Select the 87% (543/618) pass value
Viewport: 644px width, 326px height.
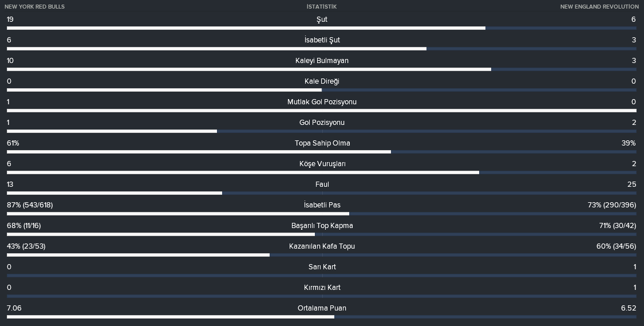pyautogui.click(x=30, y=205)
